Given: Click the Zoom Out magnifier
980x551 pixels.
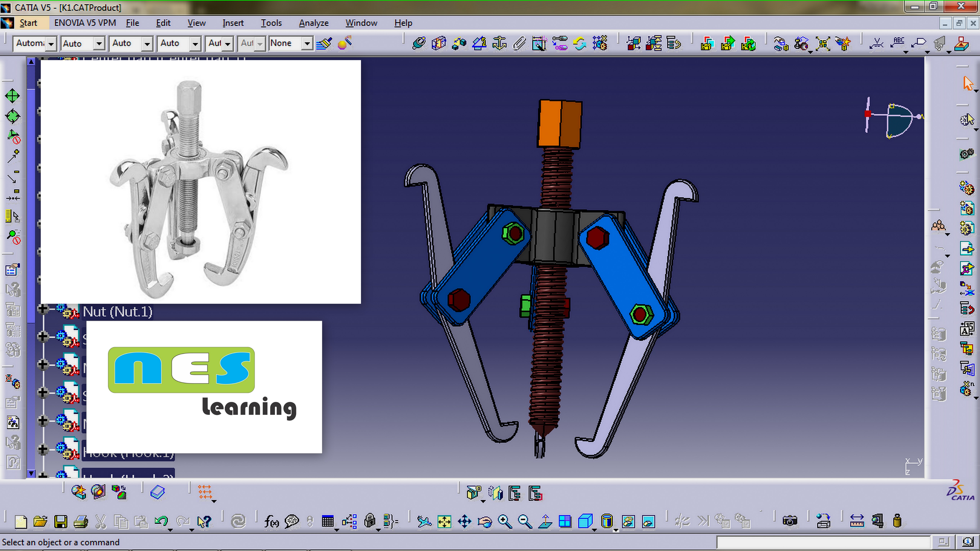Looking at the screenshot, I should pos(525,521).
